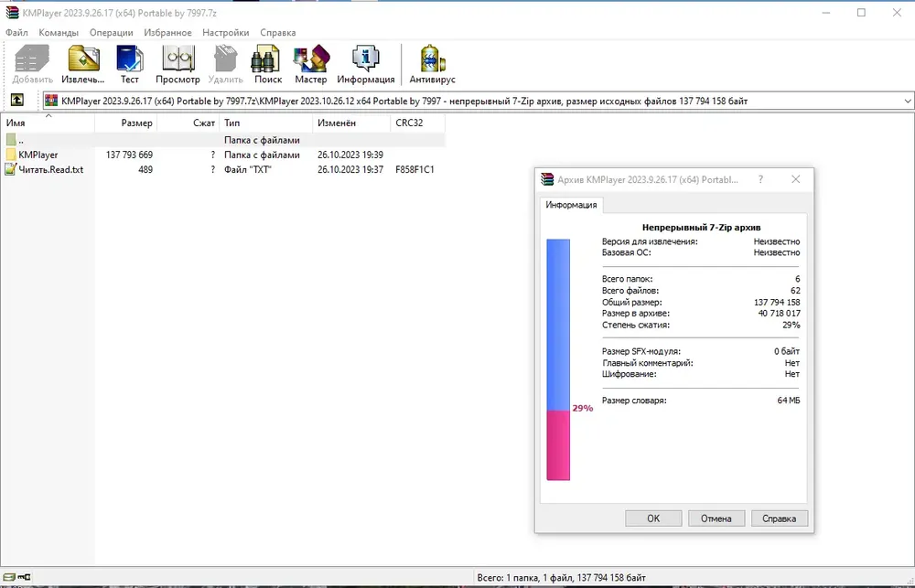
Task: Select the Читать.Read.txt file icon
Action: click(x=11, y=169)
